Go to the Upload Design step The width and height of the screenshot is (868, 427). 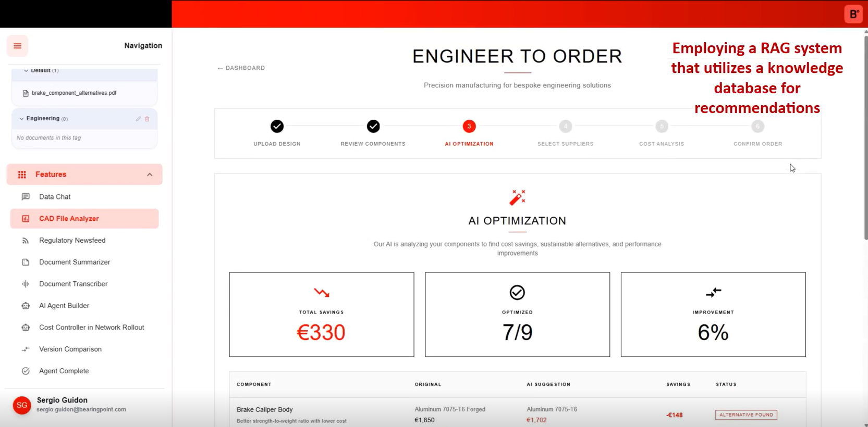(x=277, y=127)
